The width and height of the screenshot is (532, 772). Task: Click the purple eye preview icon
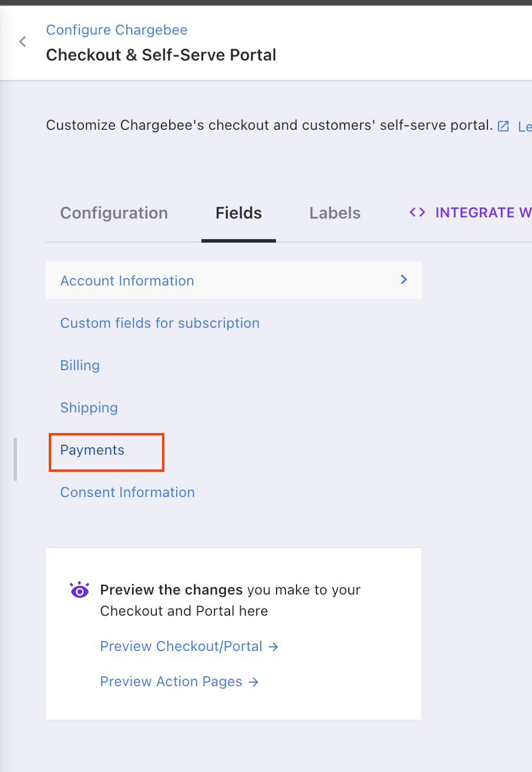(79, 590)
